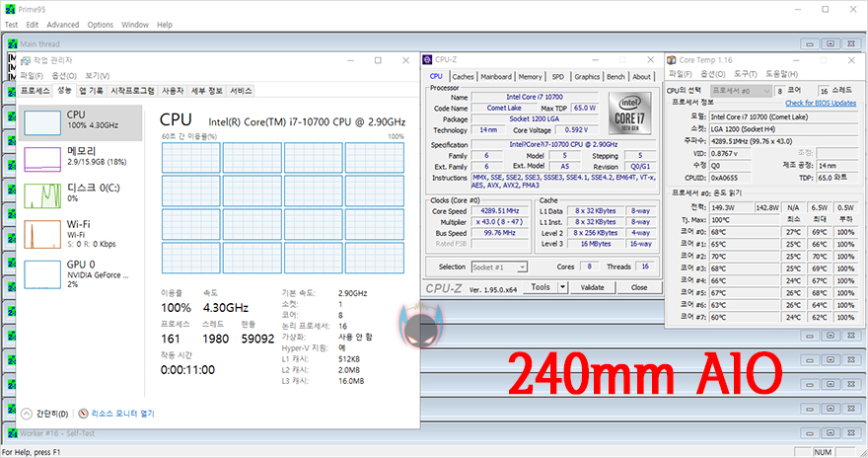Viewport: 868px width, 458px height.
Task: Open the Help menu in Prime95
Action: pos(165,25)
